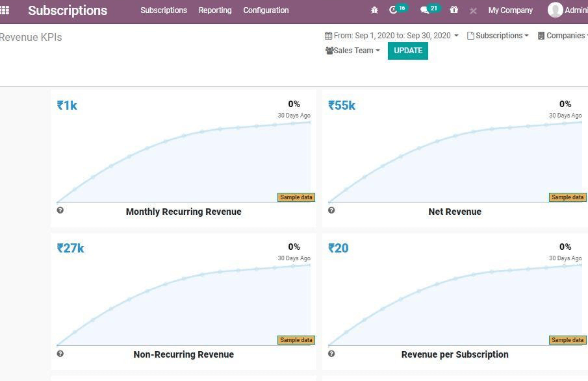The width and height of the screenshot is (588, 381).
Task: Expand the Companies filter dropdown
Action: (x=563, y=36)
